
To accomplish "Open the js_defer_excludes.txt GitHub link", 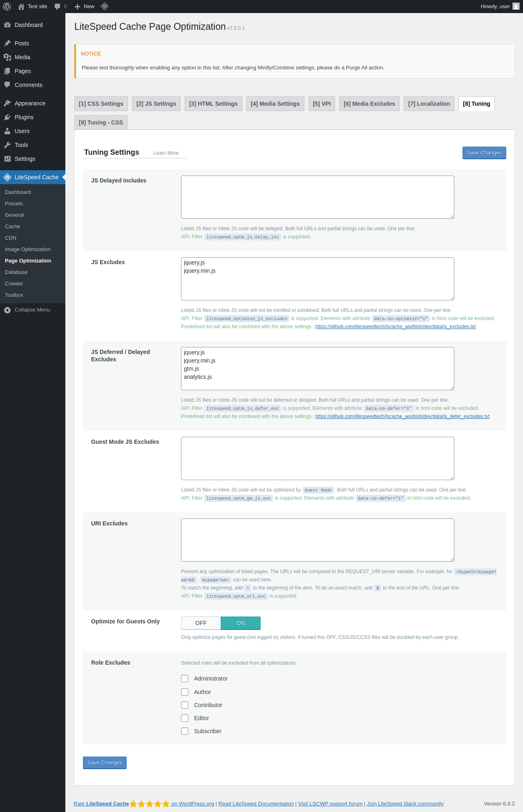I will coord(402,416).
